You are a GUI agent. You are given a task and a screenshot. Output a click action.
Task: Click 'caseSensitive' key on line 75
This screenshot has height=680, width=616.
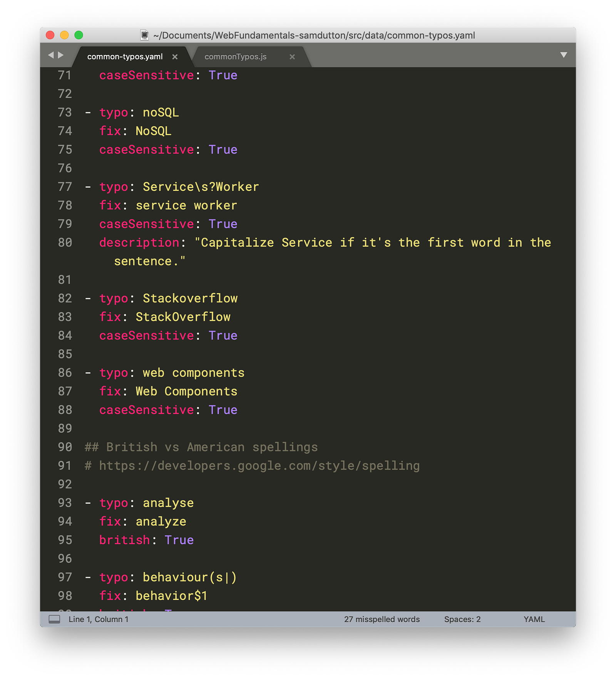tap(146, 149)
